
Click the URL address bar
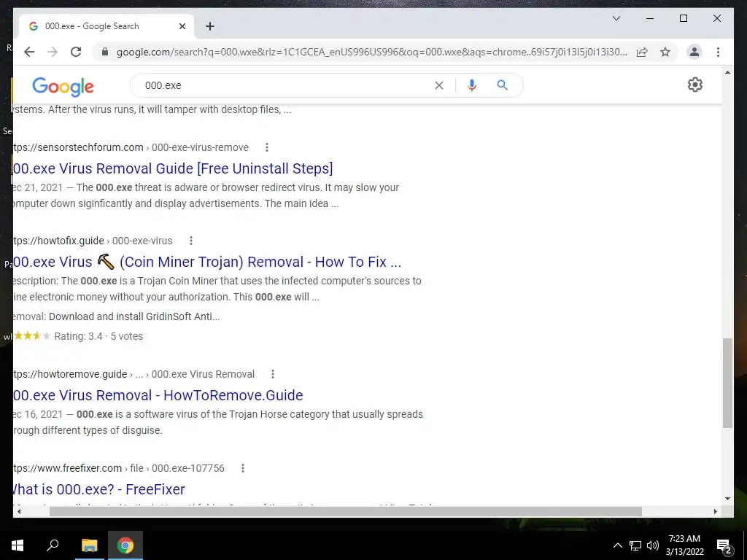point(371,52)
